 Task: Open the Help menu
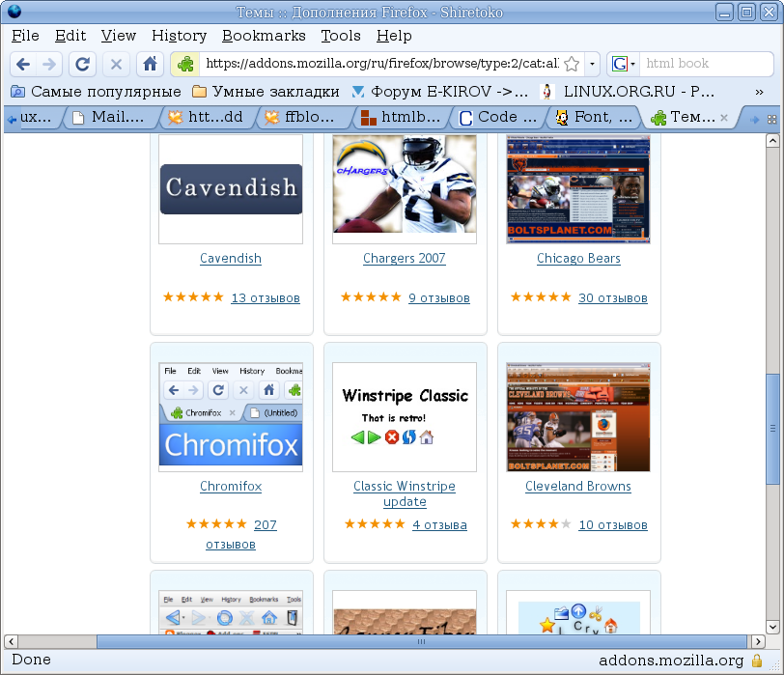pyautogui.click(x=394, y=36)
